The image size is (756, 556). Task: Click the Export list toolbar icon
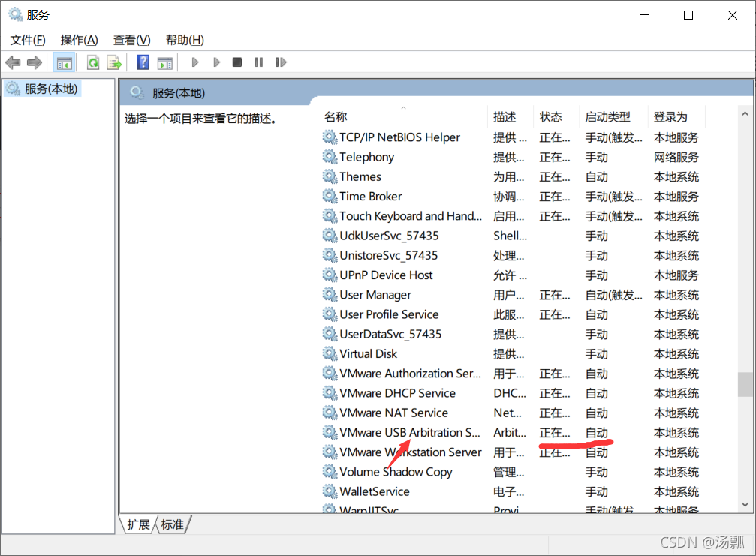pos(114,62)
